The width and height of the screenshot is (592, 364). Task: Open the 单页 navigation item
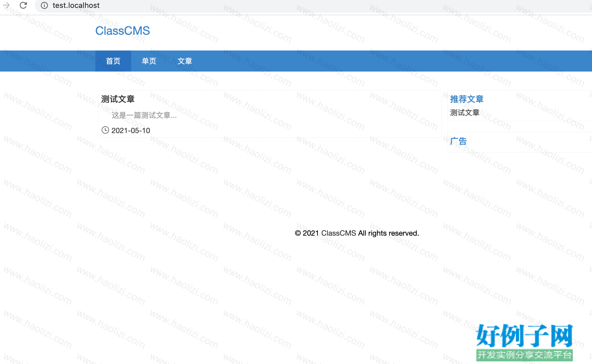click(x=149, y=61)
